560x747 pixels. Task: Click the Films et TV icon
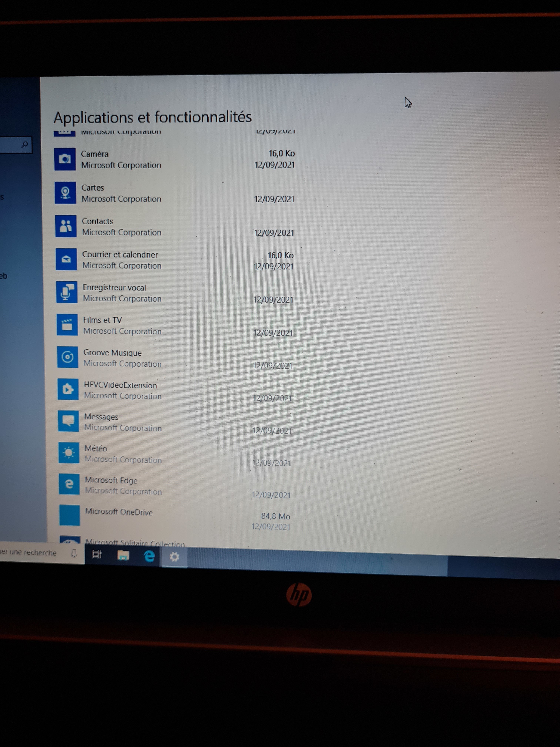coord(67,325)
